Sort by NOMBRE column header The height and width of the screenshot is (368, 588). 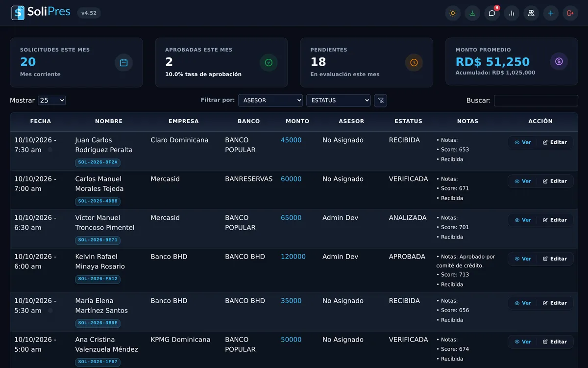[x=109, y=121]
